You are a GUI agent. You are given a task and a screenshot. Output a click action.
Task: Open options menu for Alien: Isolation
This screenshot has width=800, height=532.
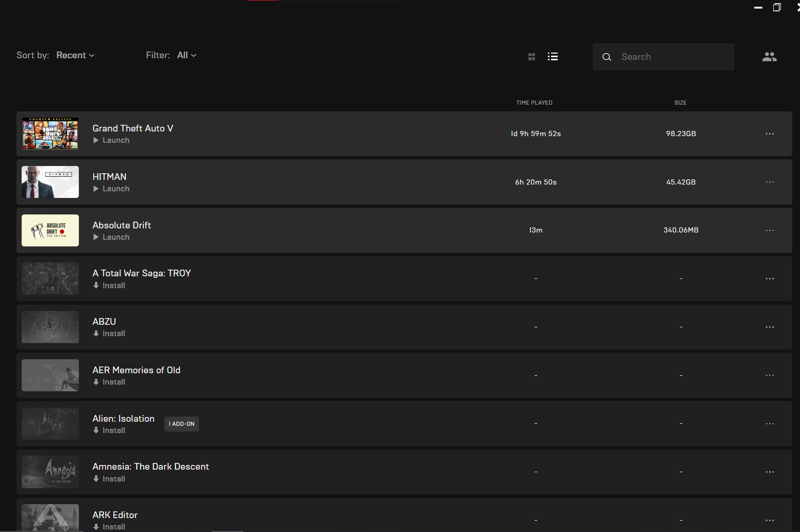coord(770,424)
